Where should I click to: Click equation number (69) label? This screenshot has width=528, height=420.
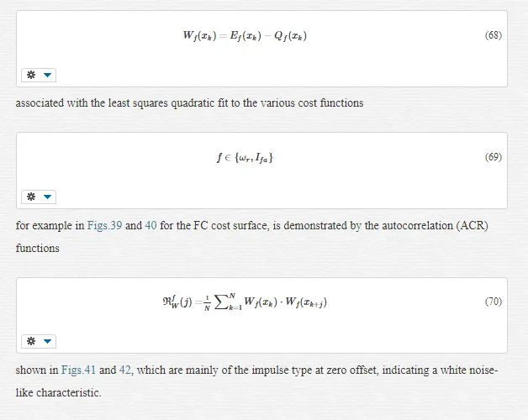click(x=494, y=157)
